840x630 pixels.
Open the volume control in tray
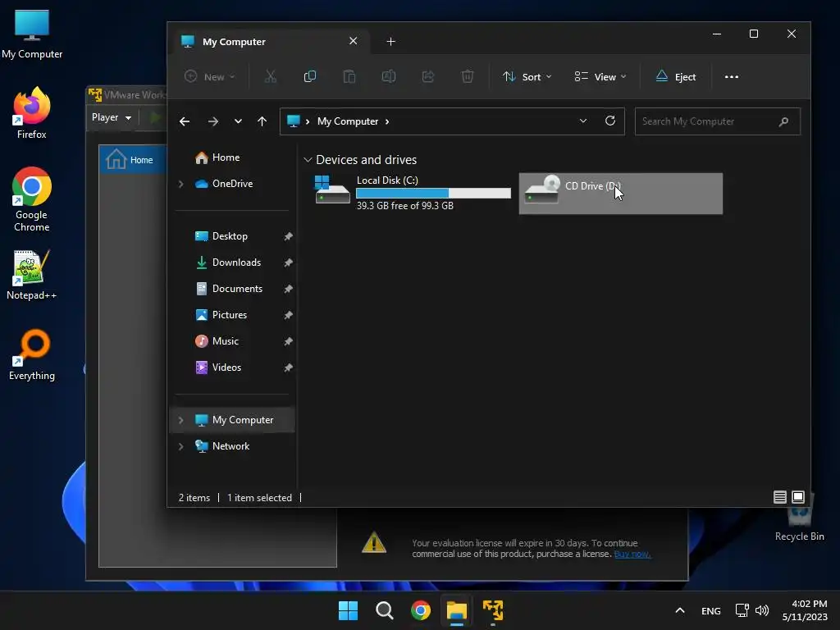tap(762, 610)
